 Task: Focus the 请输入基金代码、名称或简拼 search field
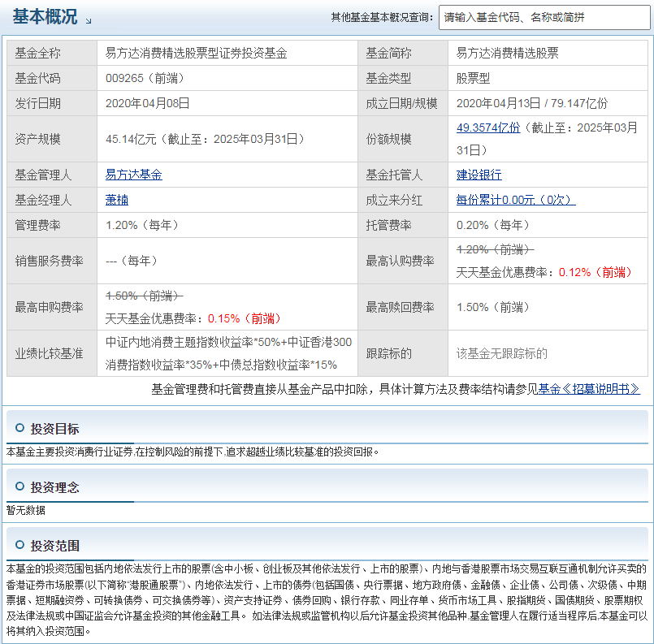coord(544,18)
